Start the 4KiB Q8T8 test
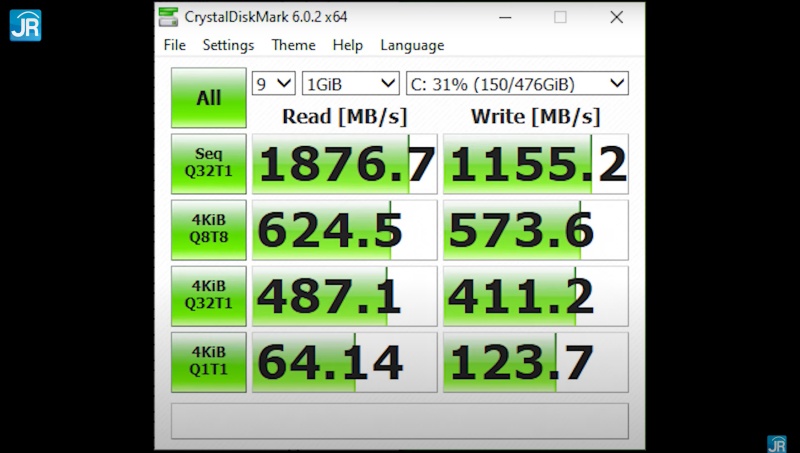This screenshot has height=453, width=800. click(209, 230)
